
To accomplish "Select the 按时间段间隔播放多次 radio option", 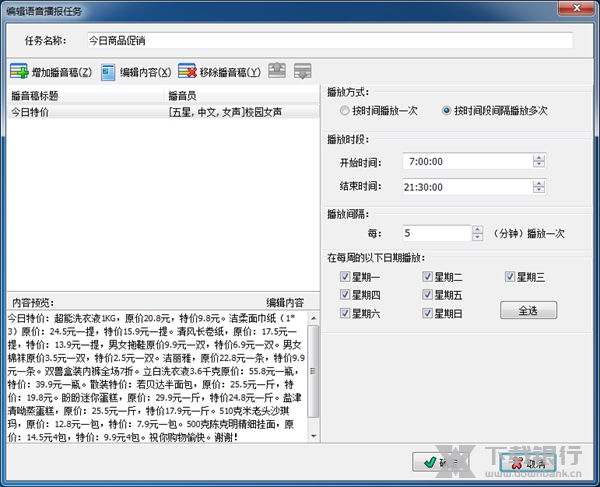I will 446,110.
